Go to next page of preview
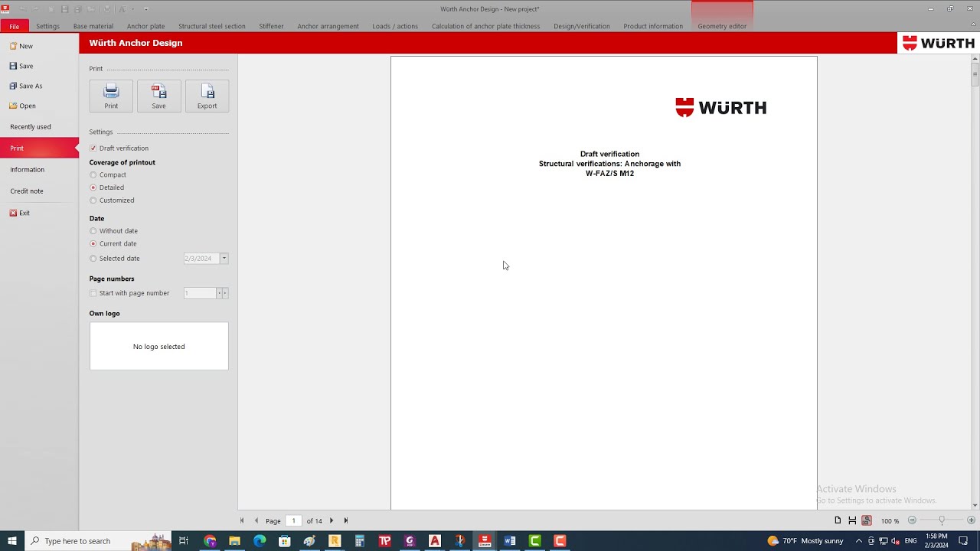 tap(332, 520)
